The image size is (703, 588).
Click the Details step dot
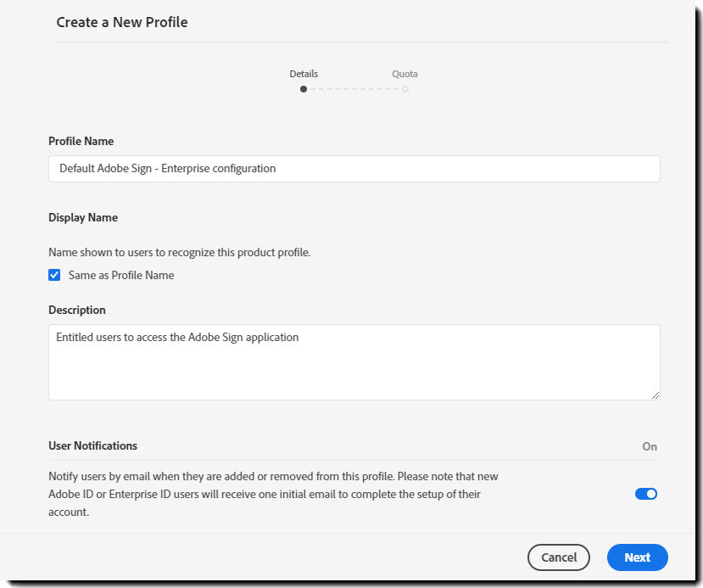tap(304, 89)
